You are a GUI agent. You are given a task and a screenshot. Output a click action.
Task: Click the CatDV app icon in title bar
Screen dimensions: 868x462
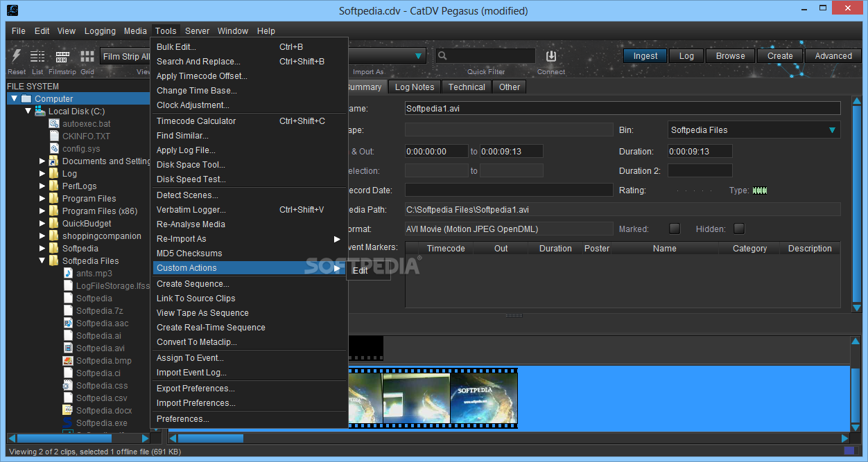[12, 10]
